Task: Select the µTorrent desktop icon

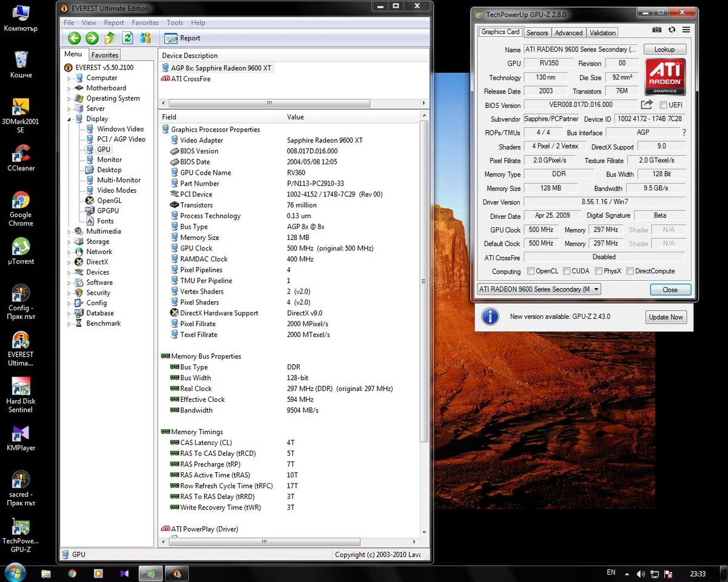Action: click(21, 251)
